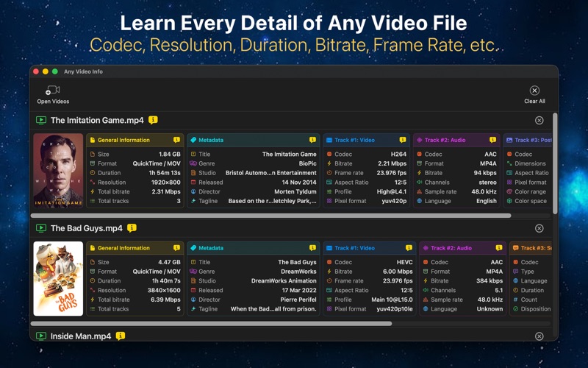Select the H264 codec value
The width and height of the screenshot is (588, 368).
pos(398,155)
